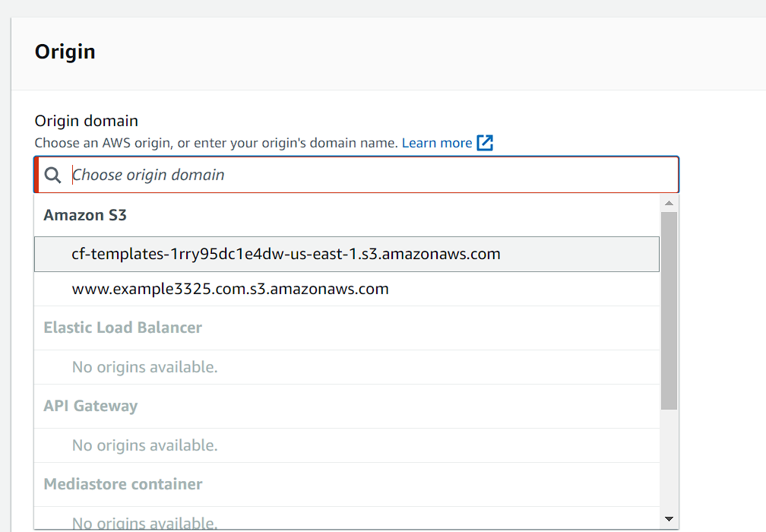This screenshot has width=766, height=532.
Task: Click the dropdown list scrollbar thumb
Action: pyautogui.click(x=669, y=311)
